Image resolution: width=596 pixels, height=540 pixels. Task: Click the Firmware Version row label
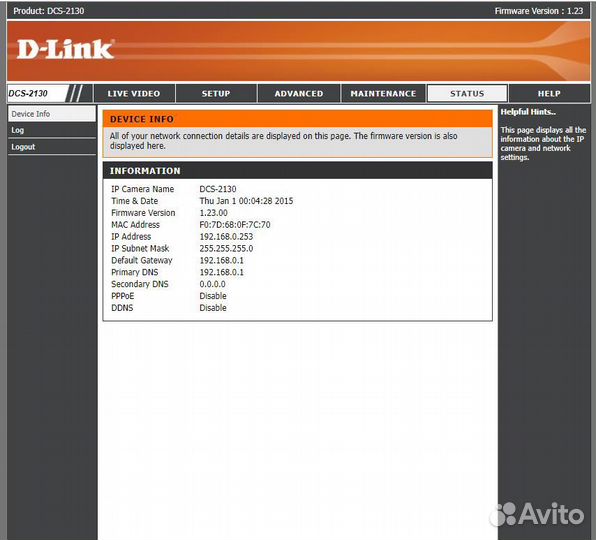(x=143, y=213)
